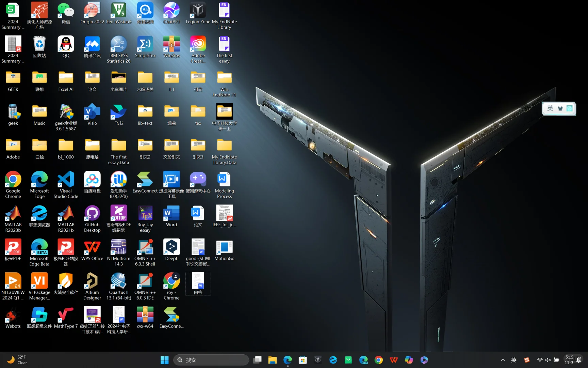Open Task View on taskbar
The width and height of the screenshot is (588, 368).
pyautogui.click(x=258, y=360)
